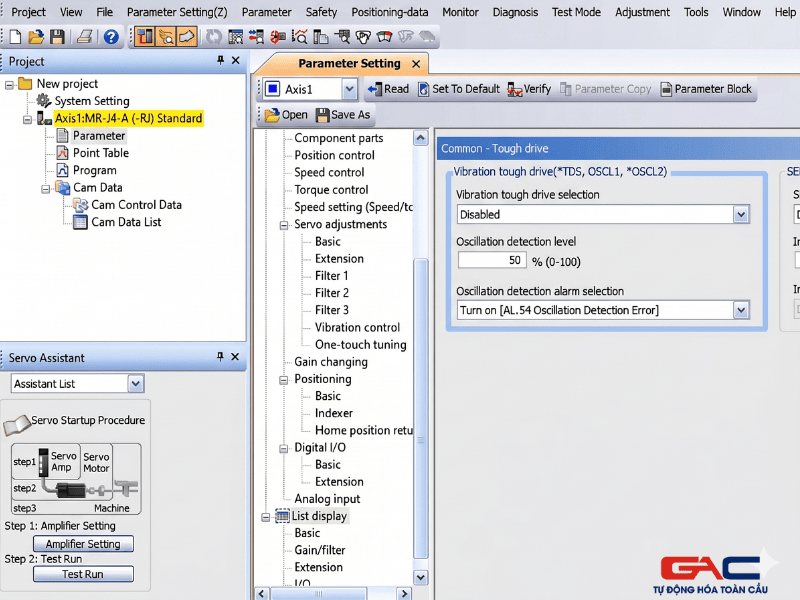Click Read to read parameters from amplifier

point(388,89)
